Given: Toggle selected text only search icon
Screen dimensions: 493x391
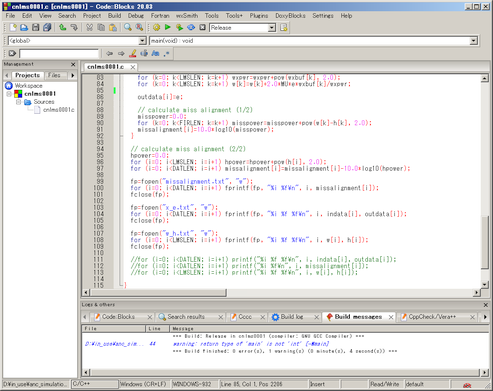Looking at the screenshot, I should click(144, 53).
